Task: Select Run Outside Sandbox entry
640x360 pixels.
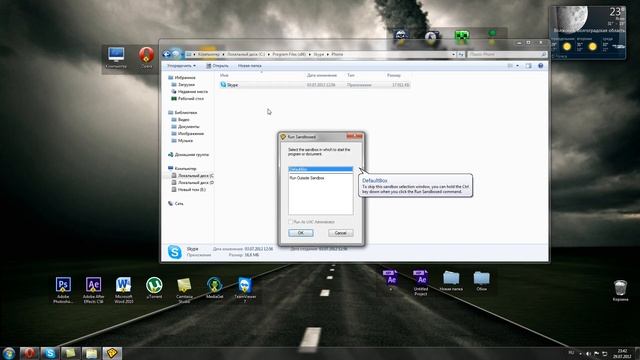Action: pos(307,178)
